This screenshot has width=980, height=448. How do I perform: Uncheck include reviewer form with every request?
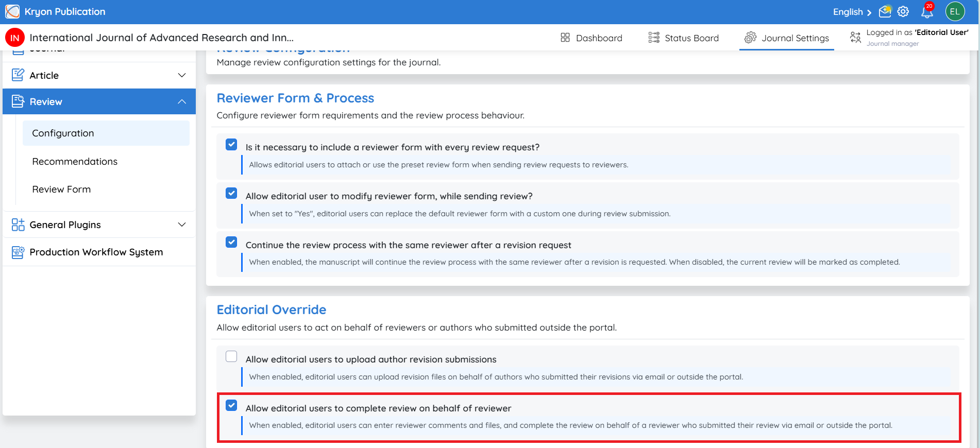(231, 144)
